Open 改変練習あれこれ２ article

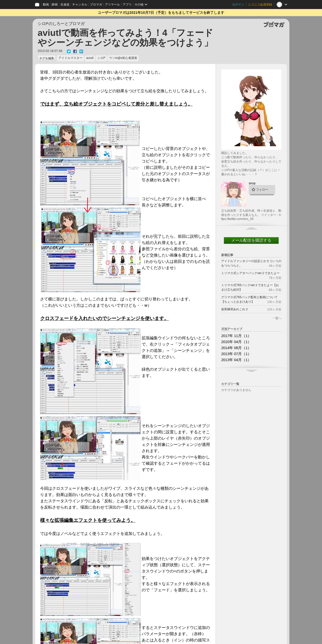click(x=234, y=309)
